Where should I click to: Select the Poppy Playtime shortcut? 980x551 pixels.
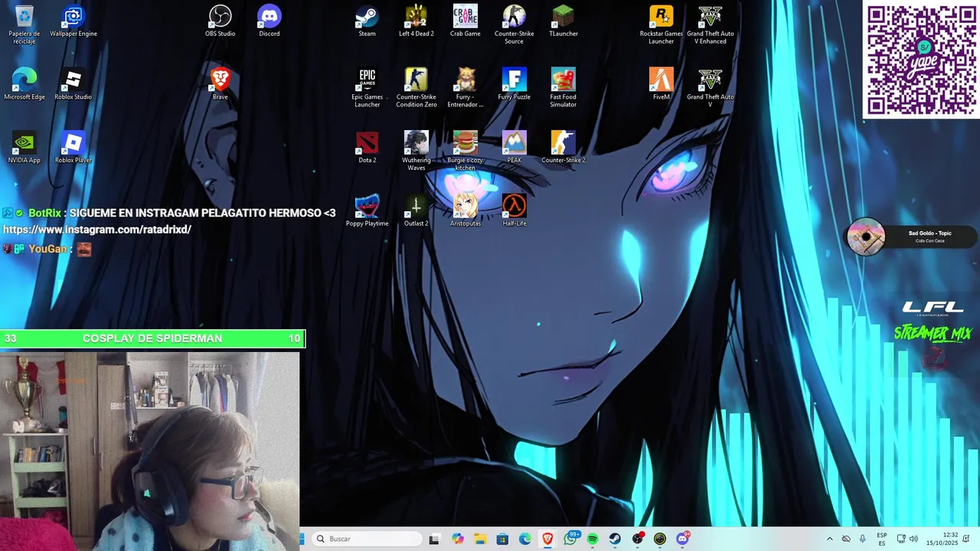click(367, 211)
